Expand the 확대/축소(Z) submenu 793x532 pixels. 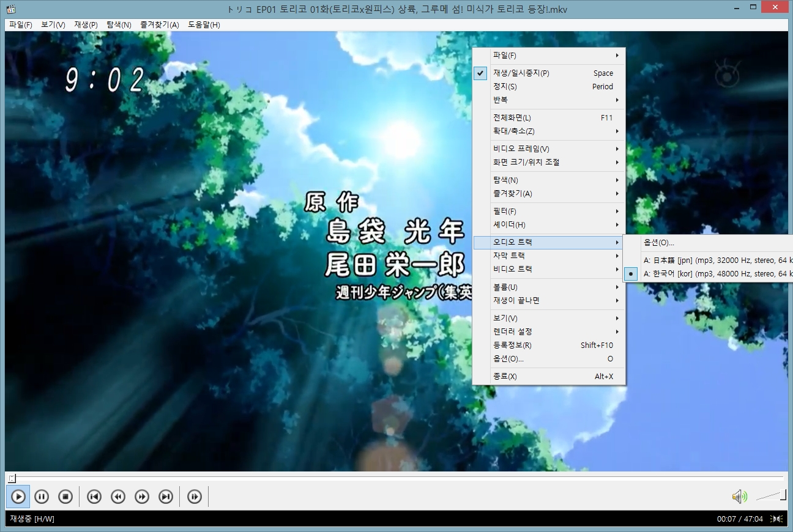tap(549, 131)
